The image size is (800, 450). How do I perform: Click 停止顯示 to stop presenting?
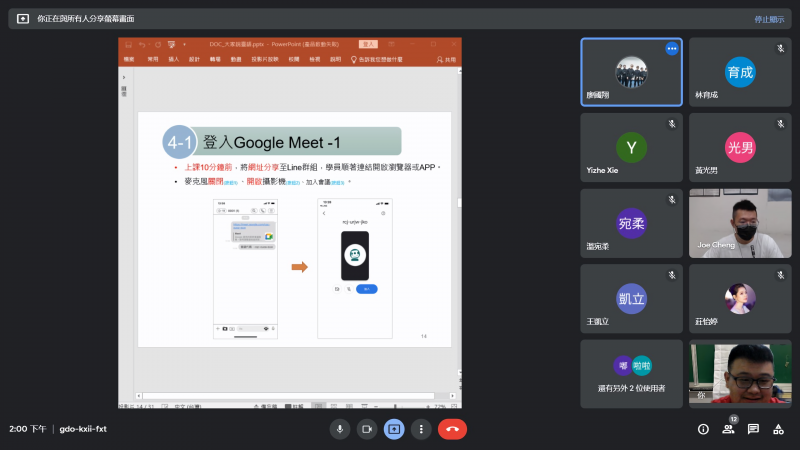click(769, 19)
